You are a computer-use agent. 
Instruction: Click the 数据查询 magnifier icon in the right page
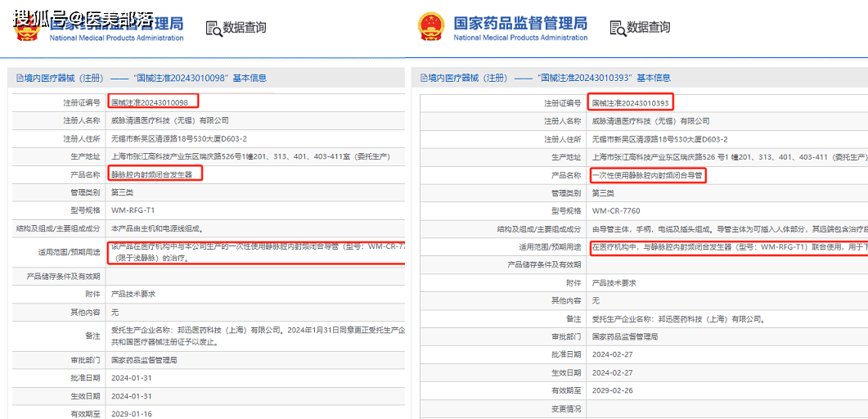[618, 28]
